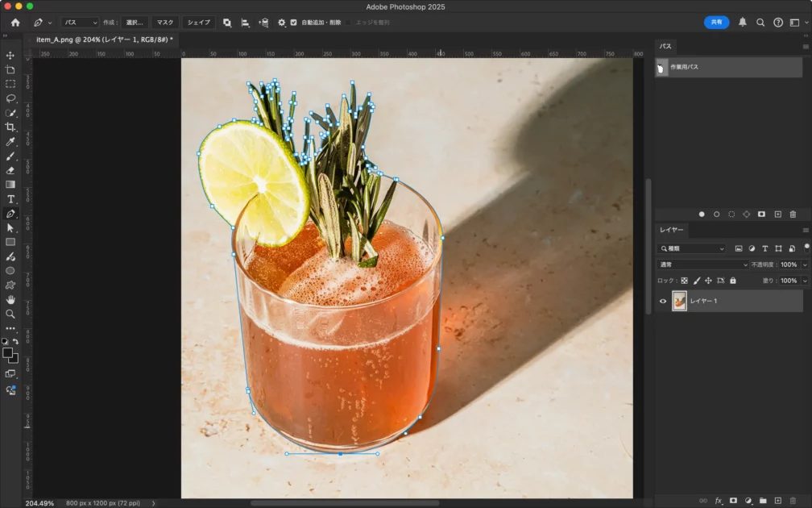
Task: Click the Move tool
Action: (10, 56)
